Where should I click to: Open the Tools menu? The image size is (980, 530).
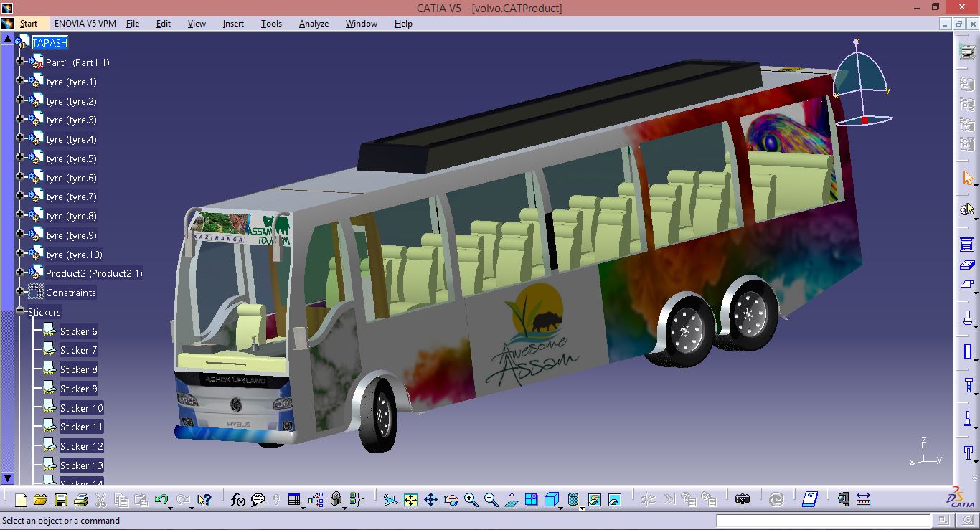(271, 24)
